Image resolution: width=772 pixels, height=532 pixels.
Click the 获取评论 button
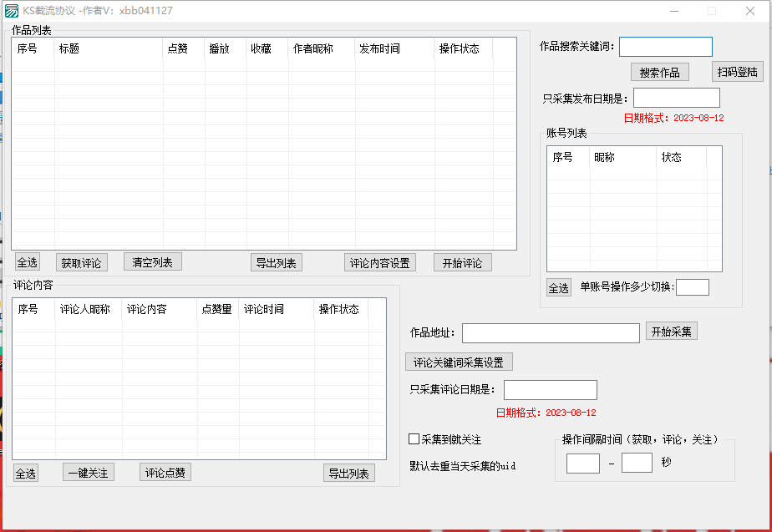tap(81, 263)
